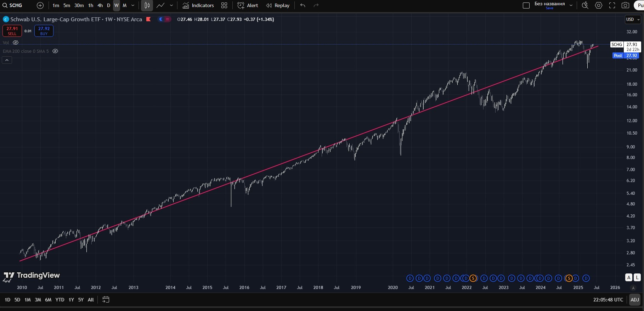
Task: Click the orange S split marker near 2025
Action: point(569,278)
